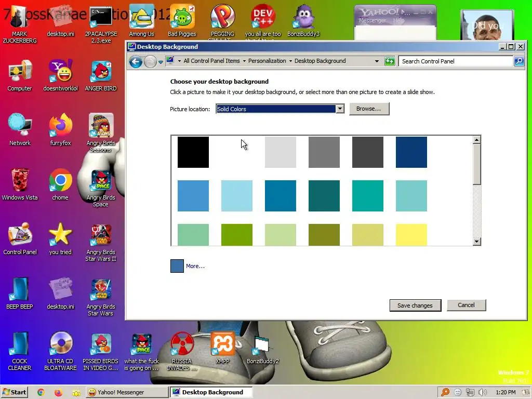
Task: Click the Back arrow in Desktop Background window
Action: pos(136,62)
